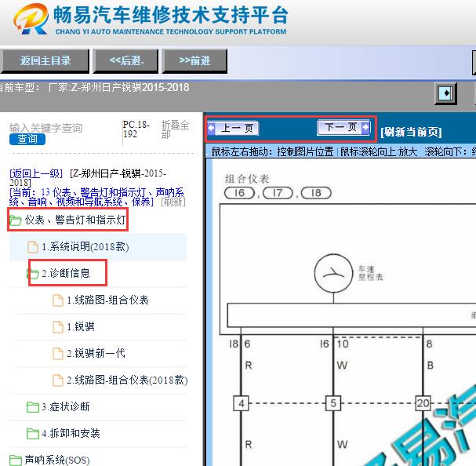Click connector label I6 in diagram header
The width and height of the screenshot is (476, 466).
point(239,193)
